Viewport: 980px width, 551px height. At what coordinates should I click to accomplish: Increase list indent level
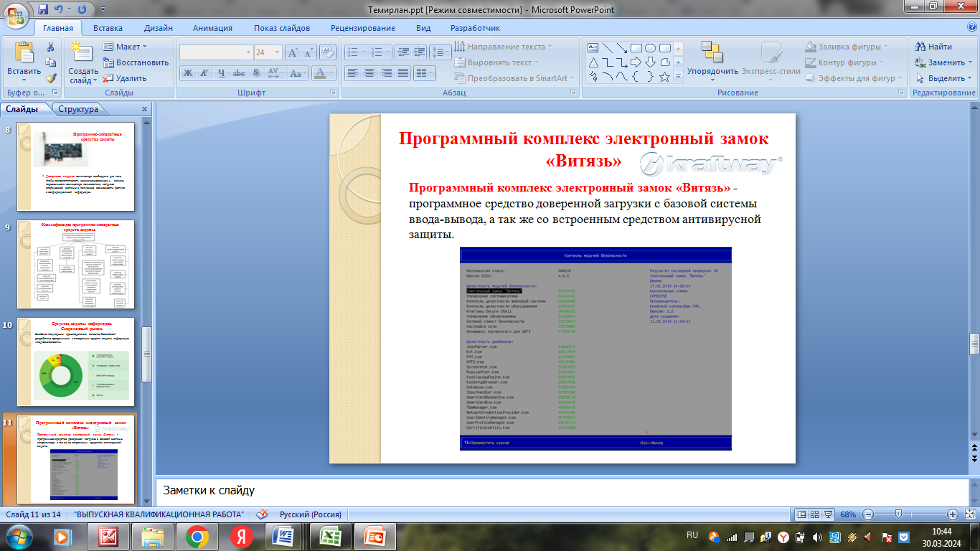pos(420,52)
